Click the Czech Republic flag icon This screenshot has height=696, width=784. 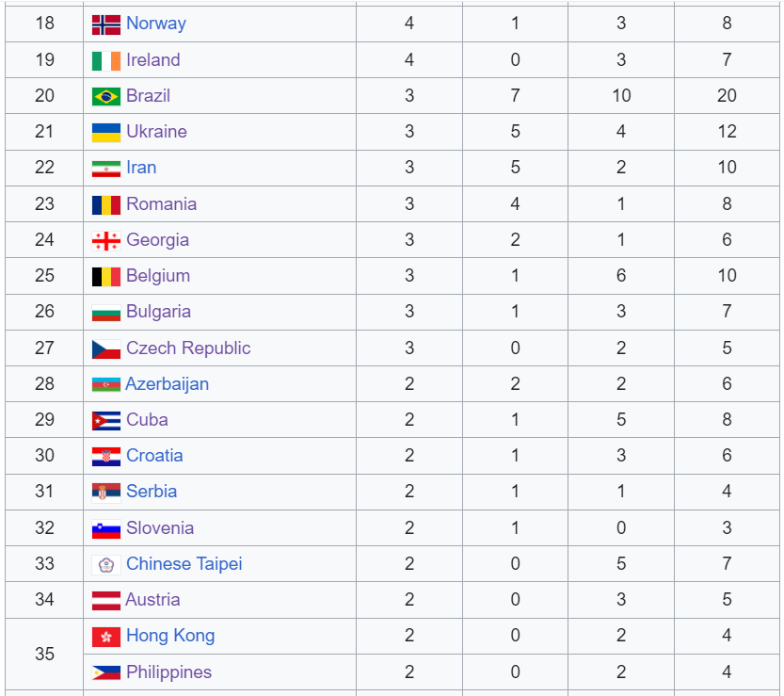[x=106, y=349]
